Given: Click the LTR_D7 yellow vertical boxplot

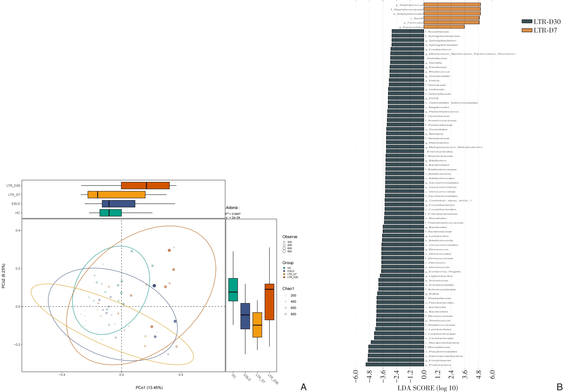Looking at the screenshot, I should 257,325.
